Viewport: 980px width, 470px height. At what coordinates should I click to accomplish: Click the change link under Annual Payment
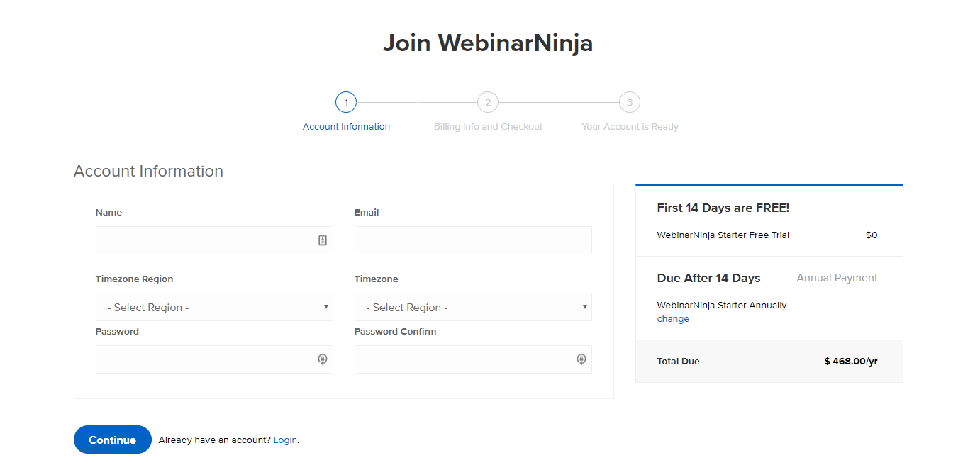pyautogui.click(x=673, y=318)
